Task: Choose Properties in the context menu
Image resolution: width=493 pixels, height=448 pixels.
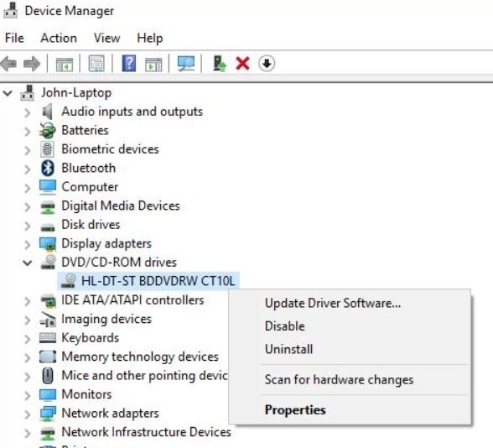Action: point(295,410)
